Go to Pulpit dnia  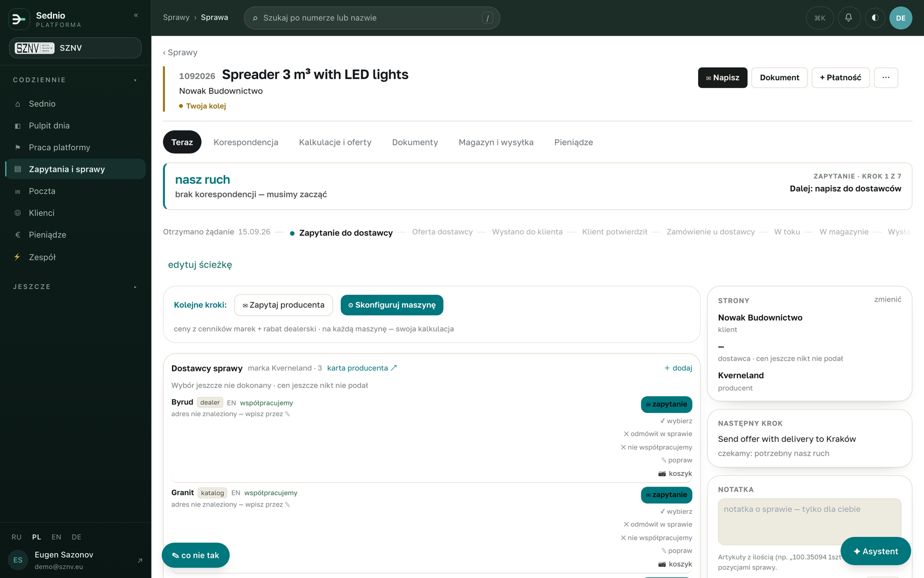pos(75,125)
